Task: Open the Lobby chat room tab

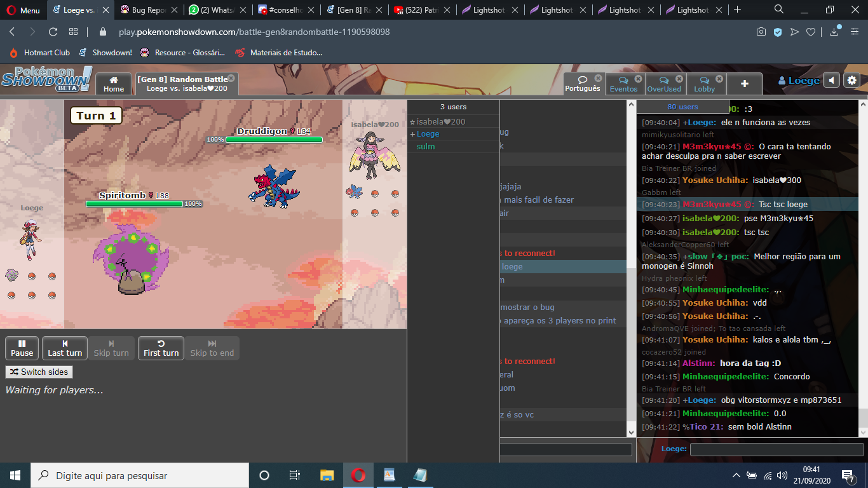Action: (x=705, y=84)
